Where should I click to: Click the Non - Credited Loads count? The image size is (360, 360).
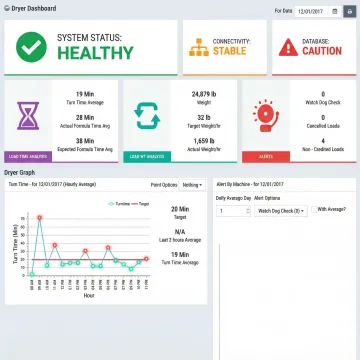tap(323, 141)
